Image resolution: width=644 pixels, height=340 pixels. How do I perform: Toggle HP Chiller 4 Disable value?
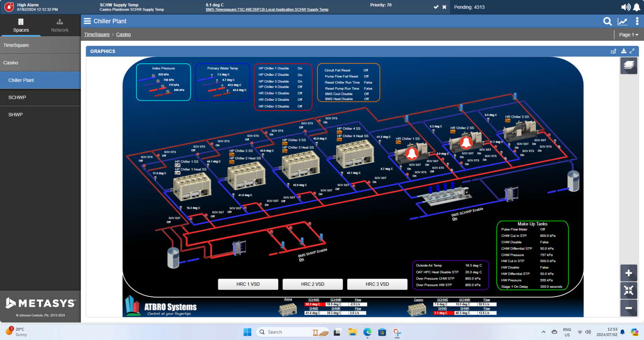point(300,87)
